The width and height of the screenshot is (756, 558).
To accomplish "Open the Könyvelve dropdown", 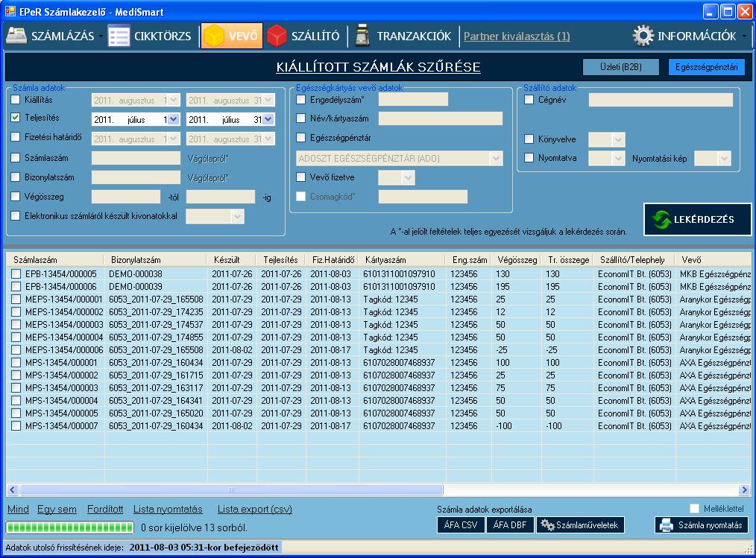I will (x=618, y=140).
